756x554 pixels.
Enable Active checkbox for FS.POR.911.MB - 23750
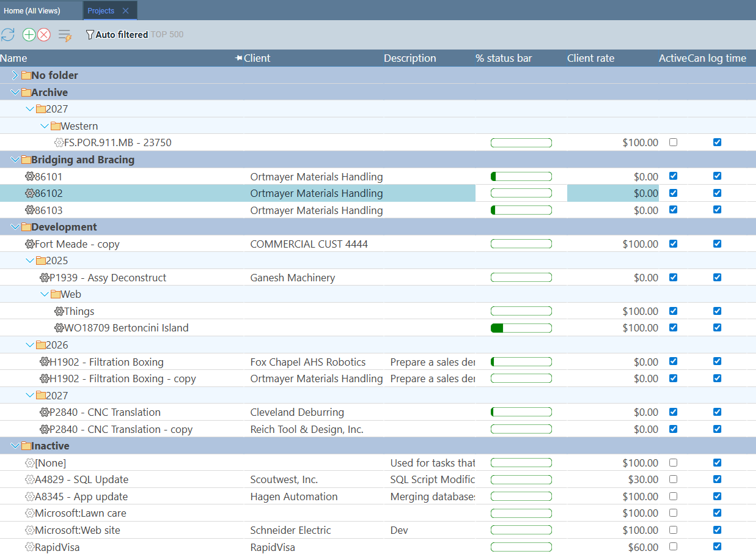click(673, 142)
